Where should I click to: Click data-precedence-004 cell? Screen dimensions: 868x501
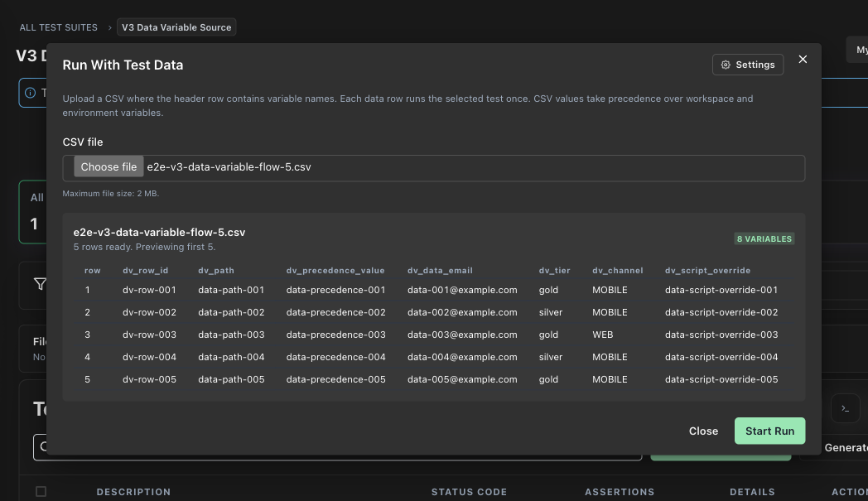[x=335, y=357]
